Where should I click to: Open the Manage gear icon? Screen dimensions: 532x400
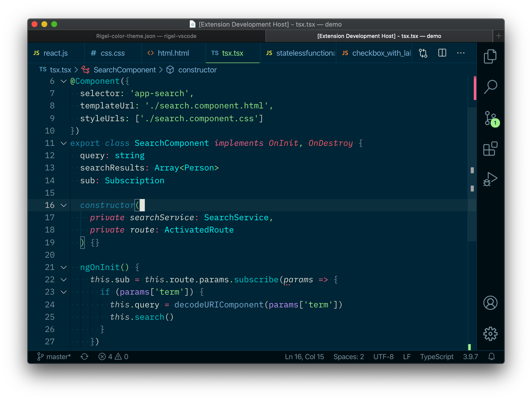[x=490, y=334]
